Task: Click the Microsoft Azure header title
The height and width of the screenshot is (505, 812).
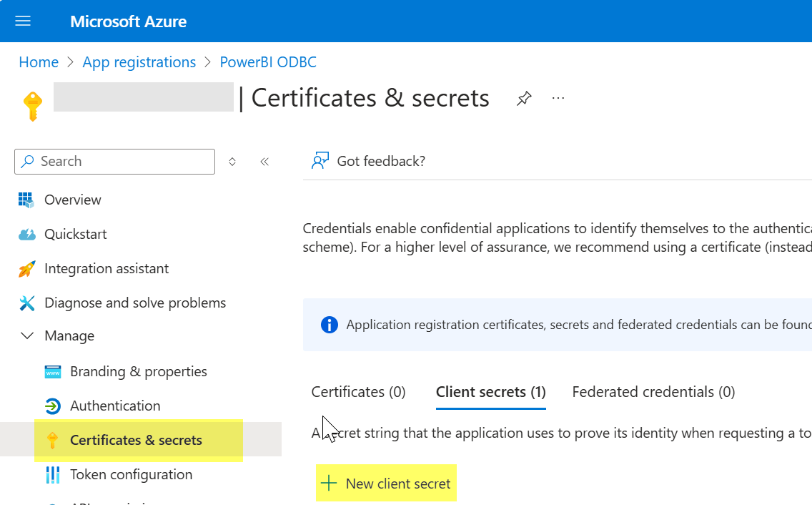Action: coord(129,21)
